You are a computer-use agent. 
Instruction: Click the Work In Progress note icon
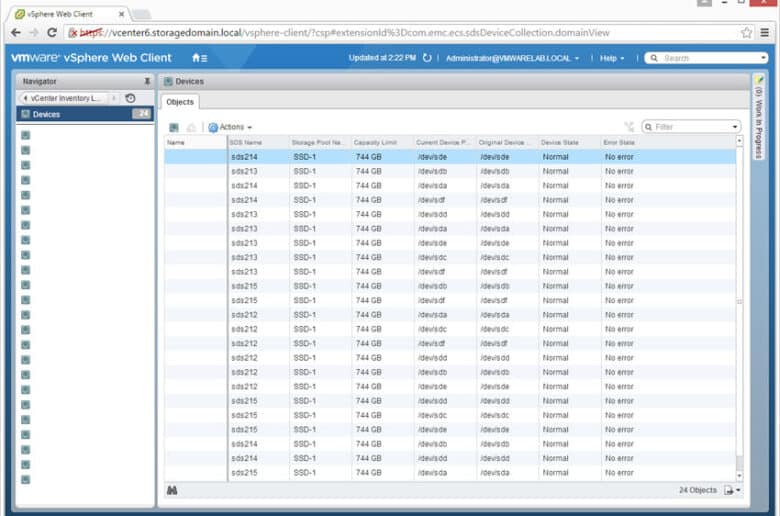tap(759, 80)
